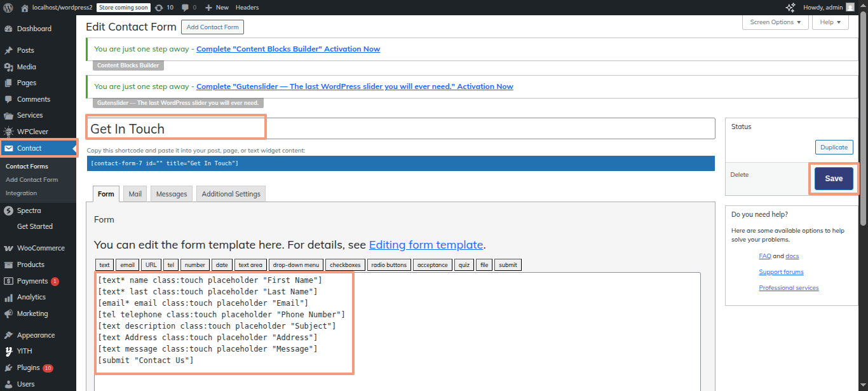Insert a radio buttons form tag
This screenshot has width=868, height=391.
point(388,265)
